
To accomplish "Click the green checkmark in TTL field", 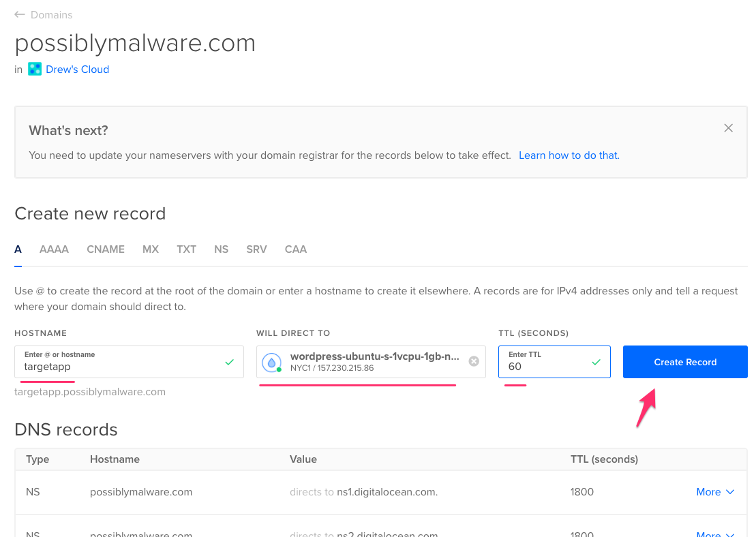I will point(596,362).
